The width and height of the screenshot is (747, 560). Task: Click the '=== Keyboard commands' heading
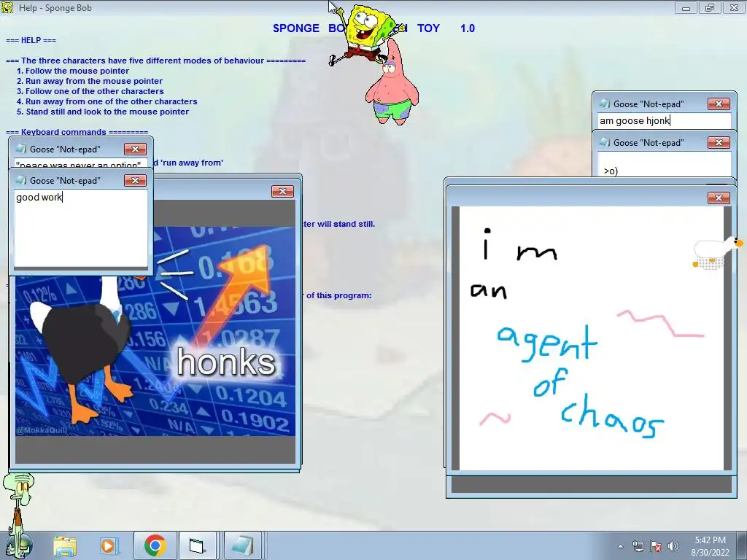77,132
